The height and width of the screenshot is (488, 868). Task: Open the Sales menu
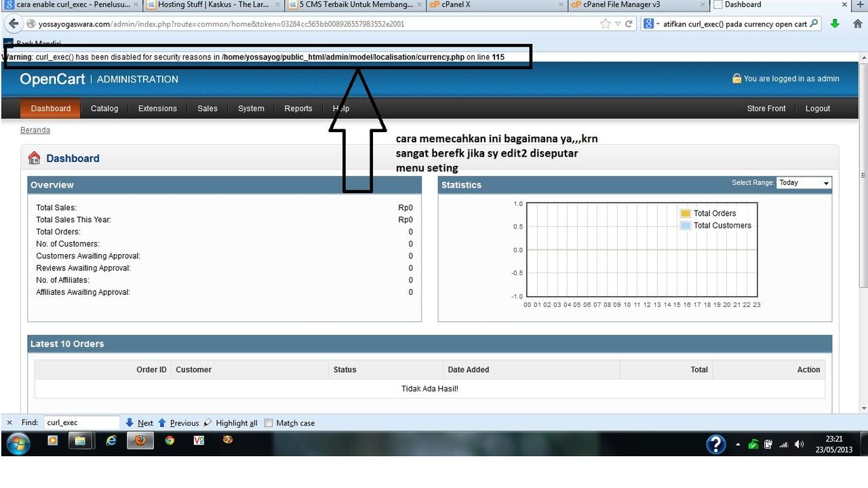(208, 108)
